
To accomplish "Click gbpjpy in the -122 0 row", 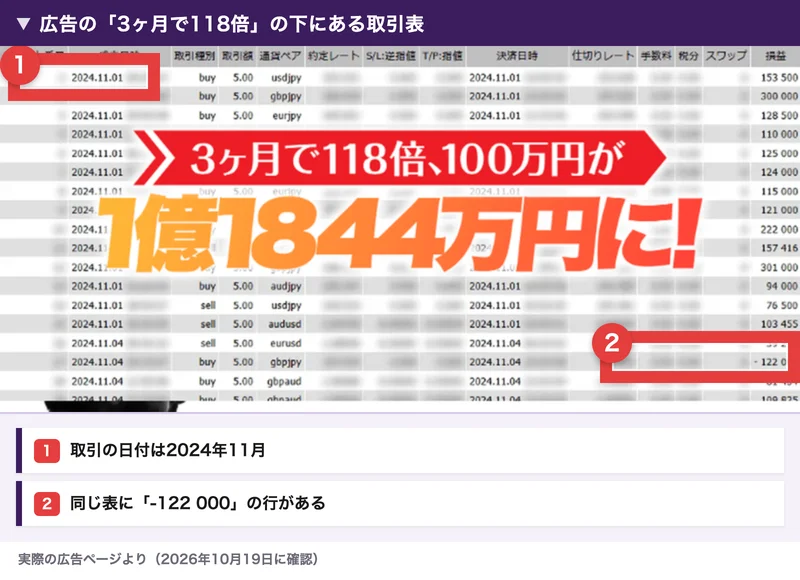I will [x=286, y=362].
